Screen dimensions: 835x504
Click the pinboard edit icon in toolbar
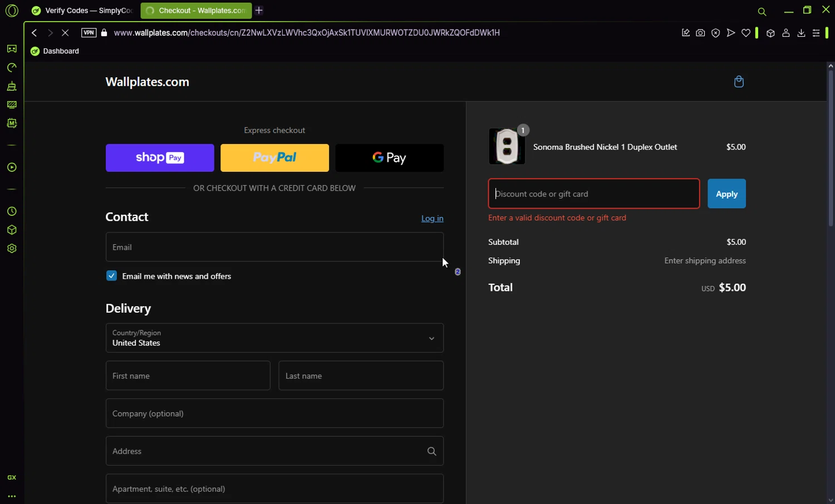click(685, 33)
